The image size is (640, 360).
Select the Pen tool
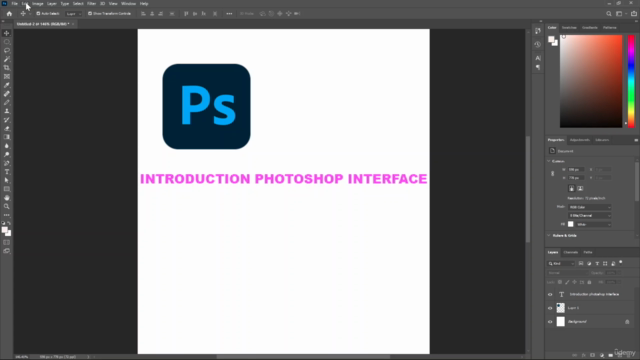(7, 163)
